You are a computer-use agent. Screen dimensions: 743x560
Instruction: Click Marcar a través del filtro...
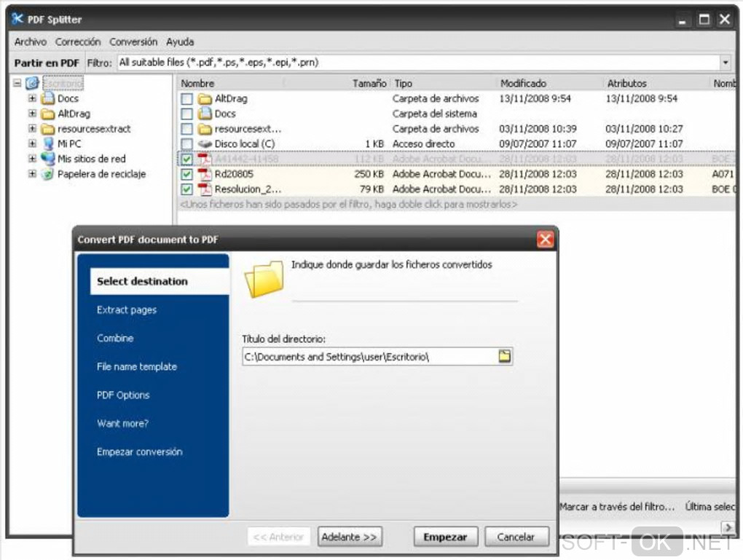coord(617,506)
